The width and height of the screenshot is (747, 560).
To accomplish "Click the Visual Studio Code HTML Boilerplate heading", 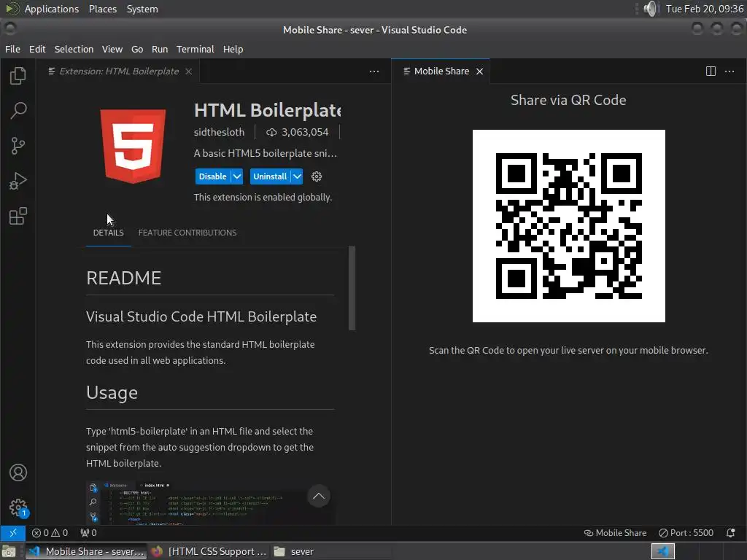I will [x=201, y=316].
